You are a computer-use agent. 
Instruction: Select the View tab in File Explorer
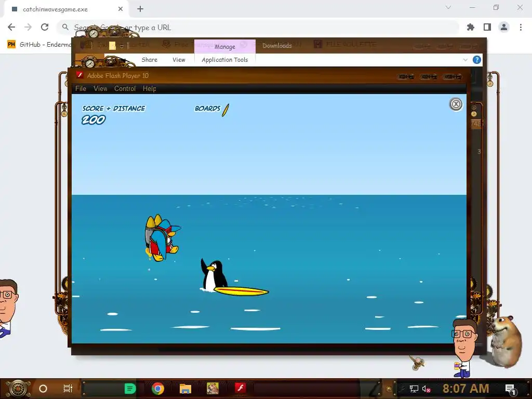click(x=179, y=60)
